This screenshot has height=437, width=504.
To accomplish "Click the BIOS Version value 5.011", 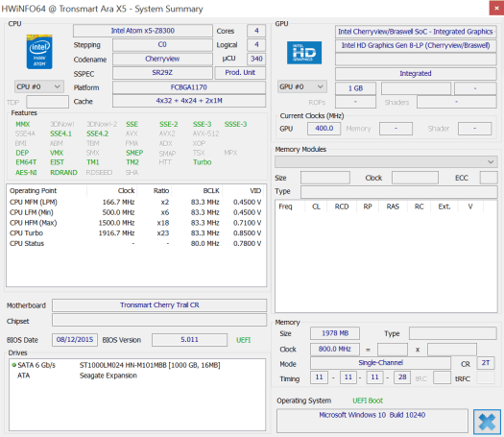I will click(189, 340).
